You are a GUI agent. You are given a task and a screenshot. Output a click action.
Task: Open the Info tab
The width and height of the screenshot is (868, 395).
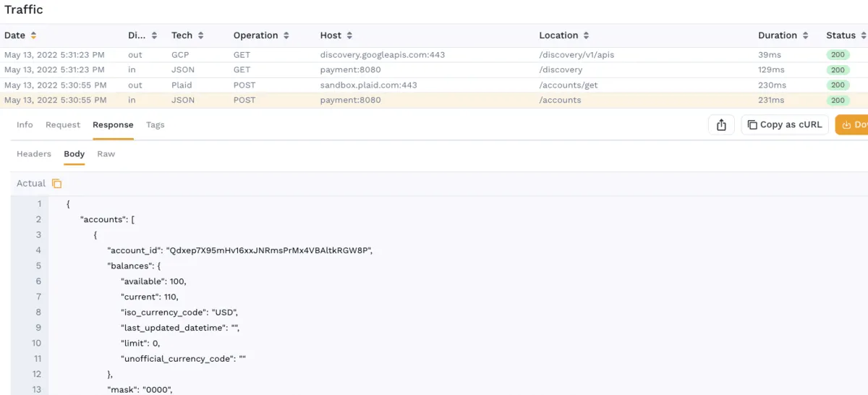coord(25,125)
